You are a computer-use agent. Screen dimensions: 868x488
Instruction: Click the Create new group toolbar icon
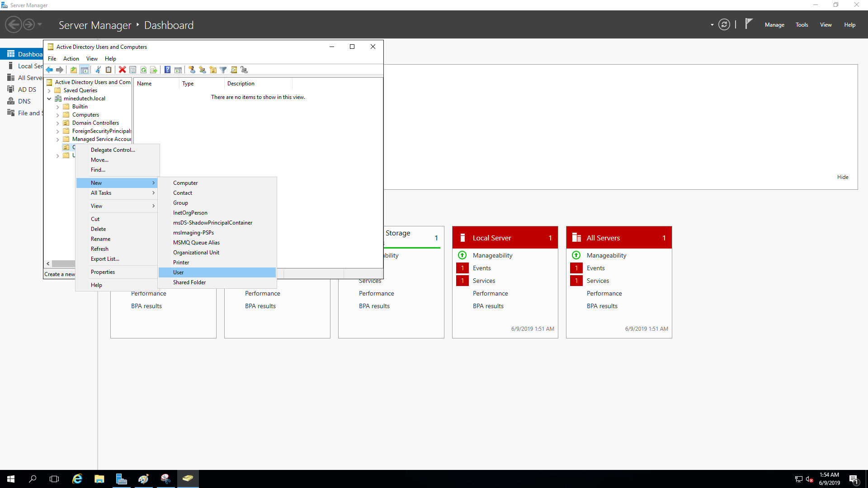[x=203, y=70]
